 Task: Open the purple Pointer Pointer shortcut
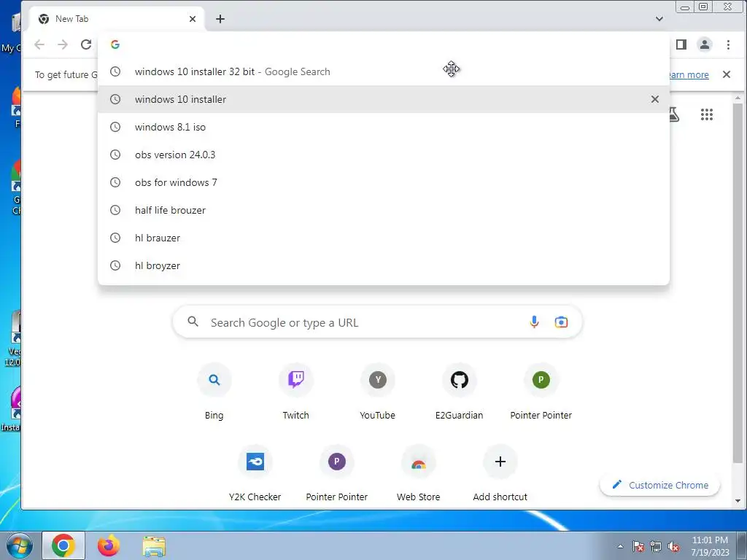tap(337, 473)
